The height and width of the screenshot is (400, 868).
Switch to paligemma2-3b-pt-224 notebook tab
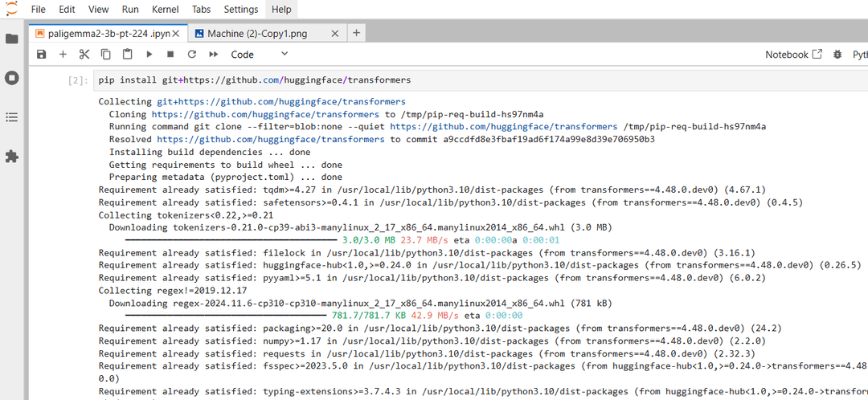[108, 34]
